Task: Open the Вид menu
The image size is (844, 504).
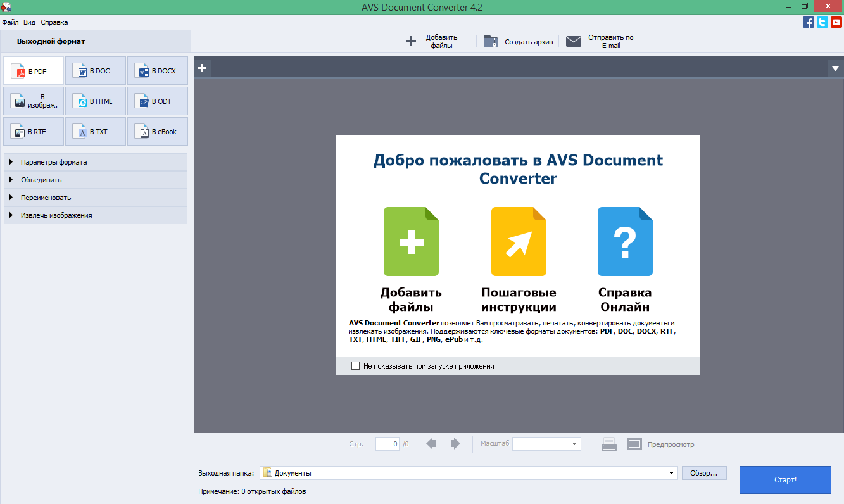Action: click(29, 22)
